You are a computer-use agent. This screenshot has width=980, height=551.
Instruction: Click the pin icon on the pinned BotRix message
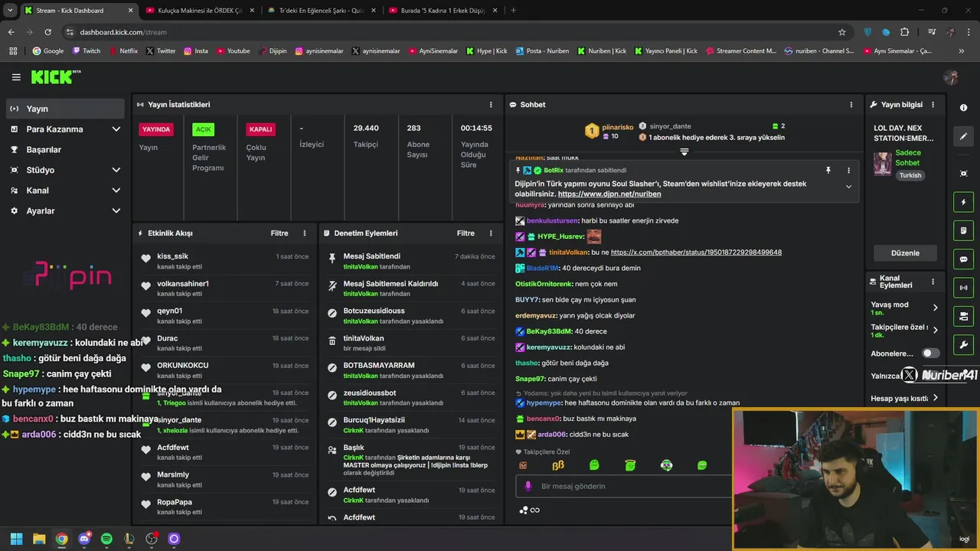point(828,171)
